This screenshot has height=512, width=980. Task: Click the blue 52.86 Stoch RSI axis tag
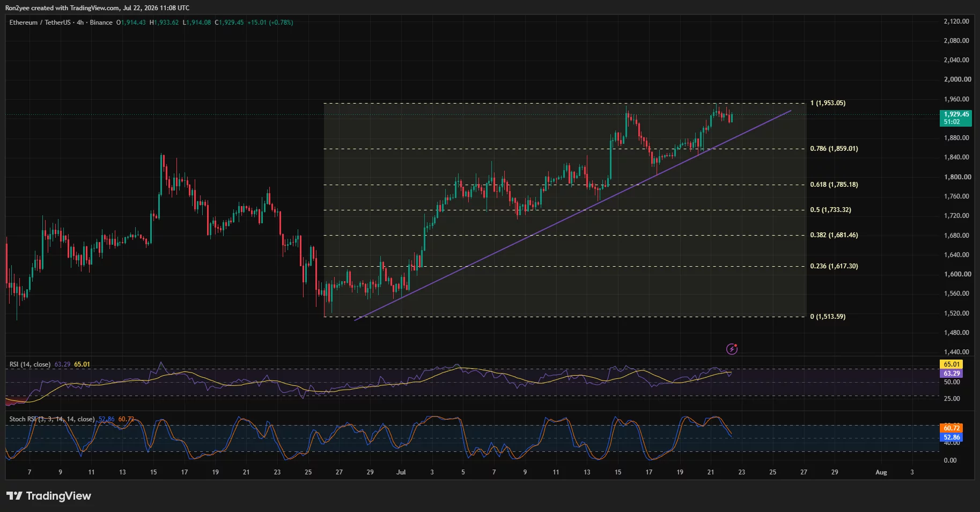coord(952,437)
